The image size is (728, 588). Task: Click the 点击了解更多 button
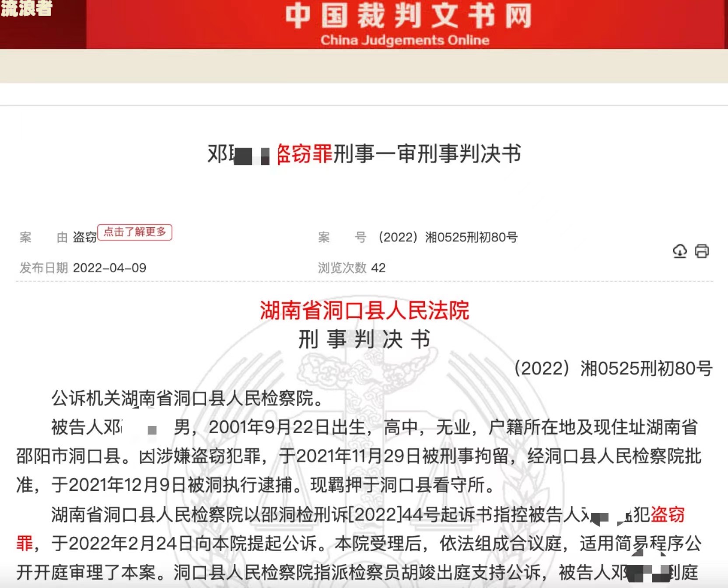pyautogui.click(x=135, y=232)
